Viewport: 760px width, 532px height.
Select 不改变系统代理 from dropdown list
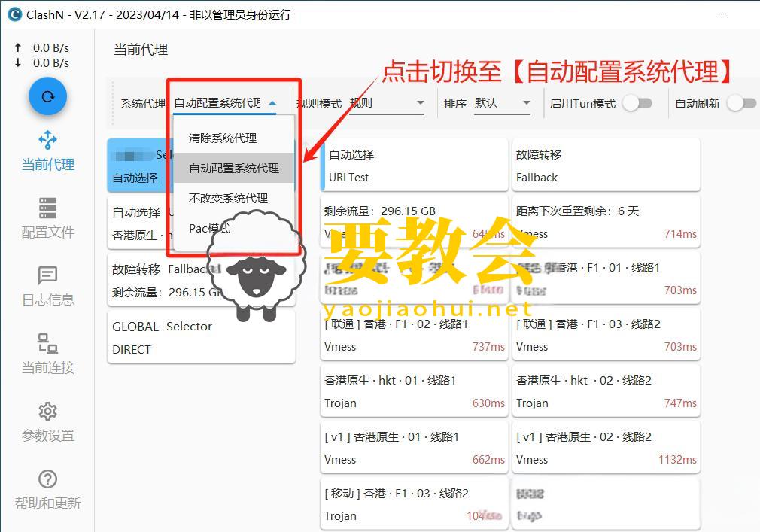pos(233,198)
